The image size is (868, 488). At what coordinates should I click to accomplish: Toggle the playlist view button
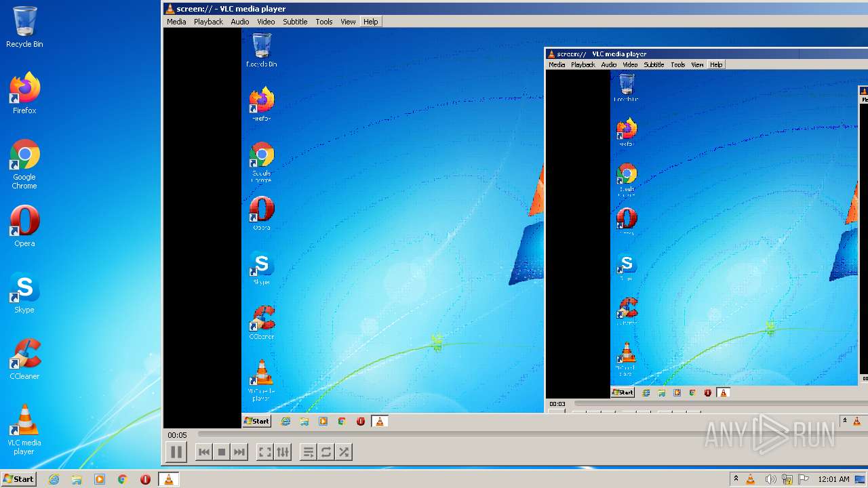point(309,452)
